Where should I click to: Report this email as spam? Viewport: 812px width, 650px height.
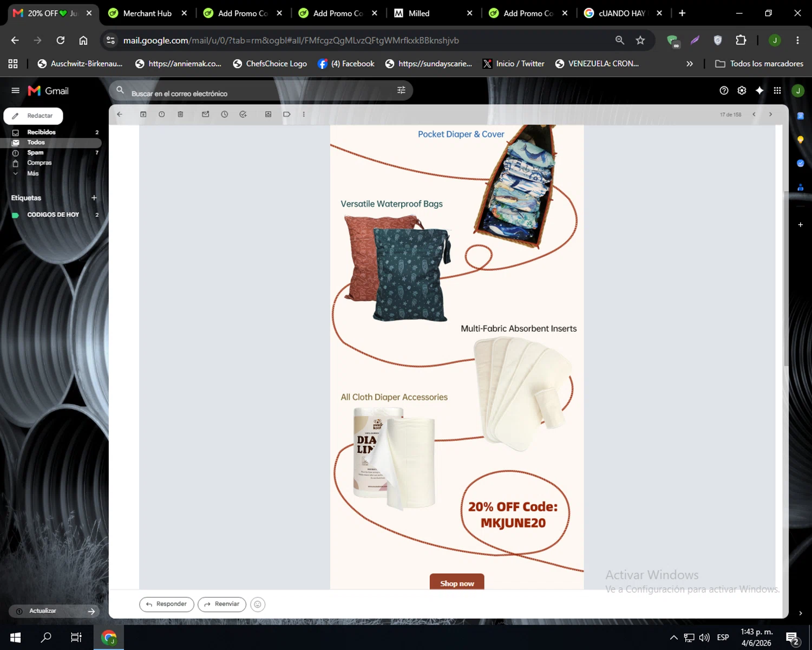pyautogui.click(x=162, y=114)
